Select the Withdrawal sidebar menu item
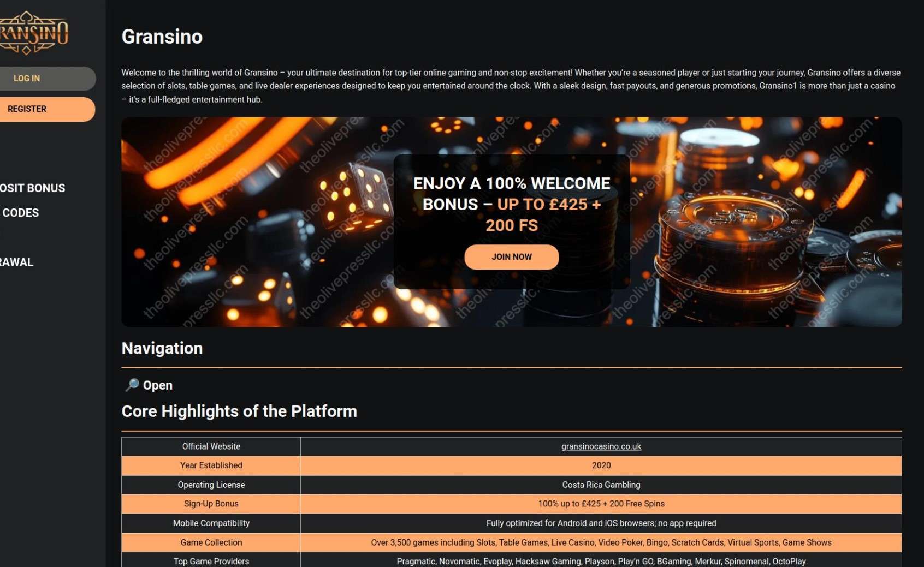 tap(17, 262)
